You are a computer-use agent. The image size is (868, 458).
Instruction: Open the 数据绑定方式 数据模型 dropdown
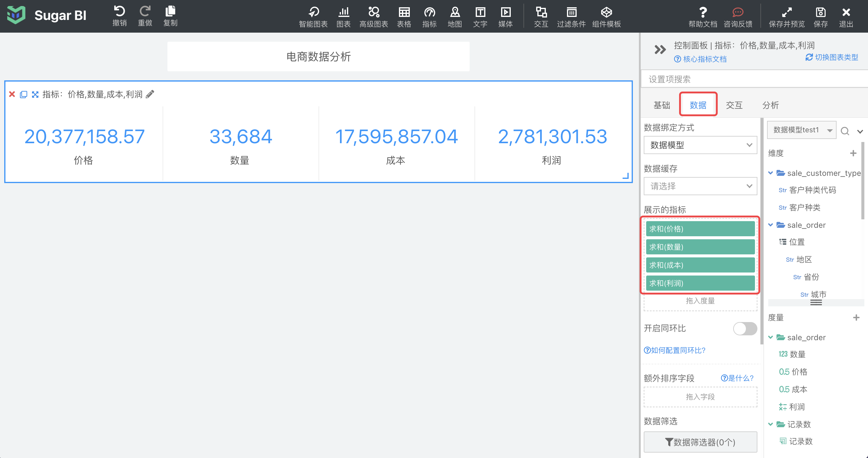click(x=700, y=145)
